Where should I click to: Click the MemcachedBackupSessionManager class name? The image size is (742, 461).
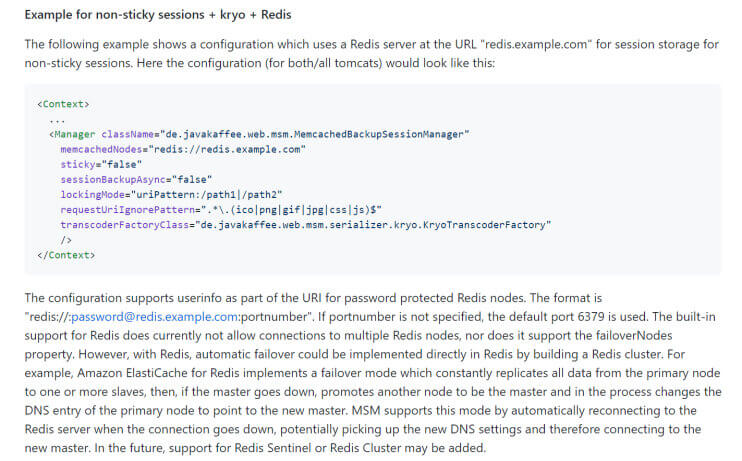[x=379, y=134]
